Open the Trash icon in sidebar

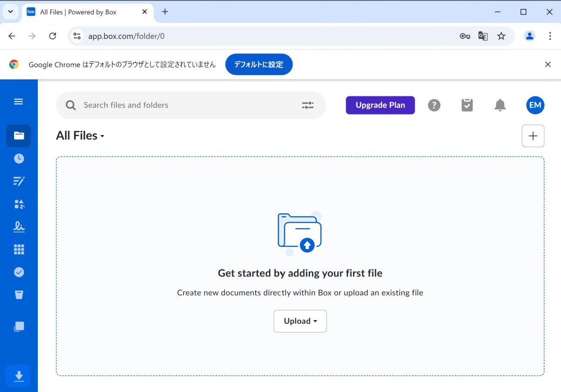(x=19, y=295)
